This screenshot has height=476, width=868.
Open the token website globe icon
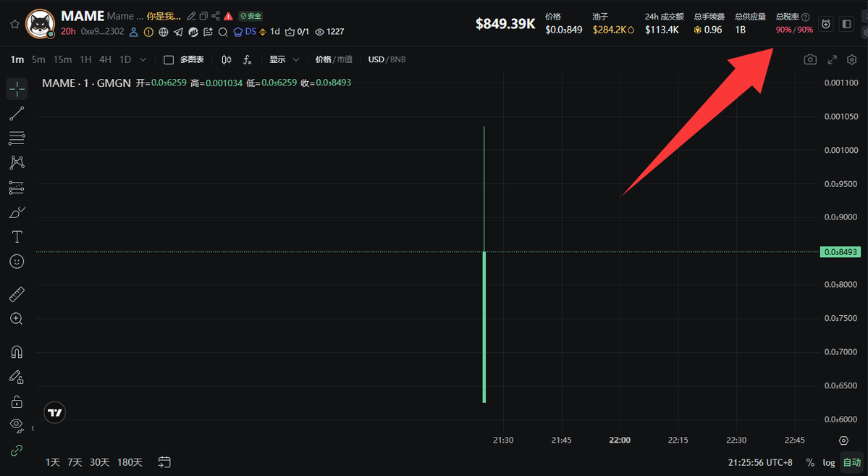coord(164,32)
